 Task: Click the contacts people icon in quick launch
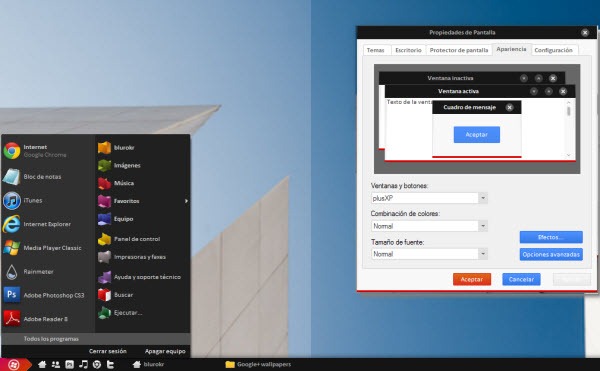56,364
